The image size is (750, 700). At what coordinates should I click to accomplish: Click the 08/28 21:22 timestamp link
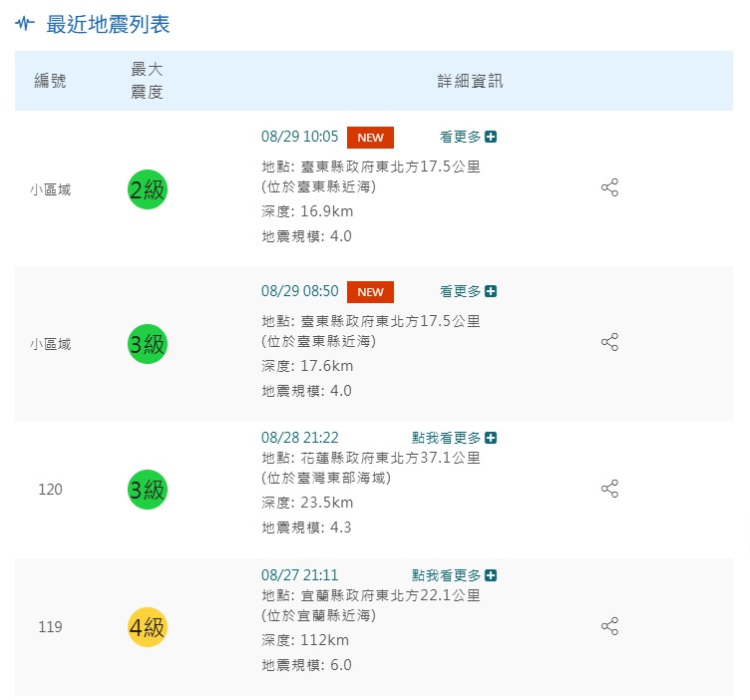pyautogui.click(x=299, y=438)
